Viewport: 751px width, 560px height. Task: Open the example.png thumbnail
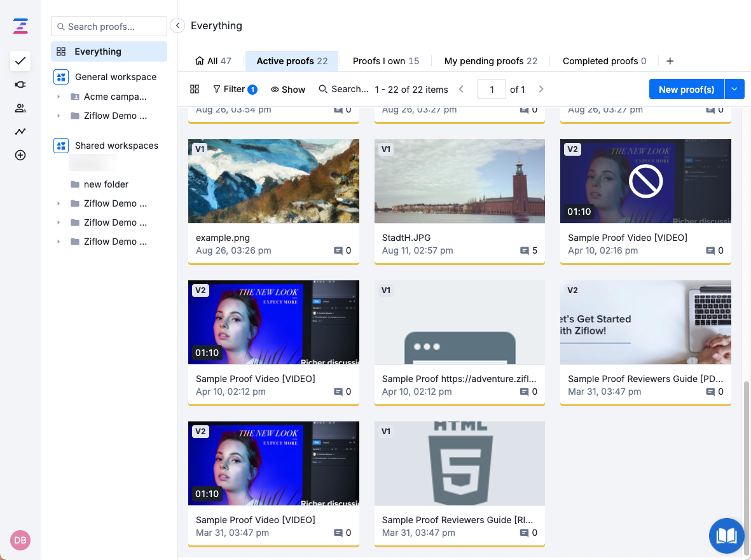273,181
